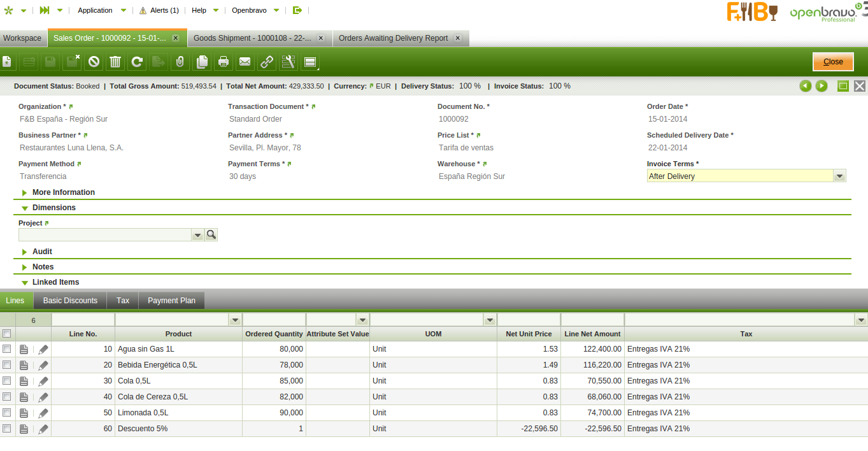Image resolution: width=868 pixels, height=451 pixels.
Task: Open the quick launch asterisk icon
Action: [8, 10]
